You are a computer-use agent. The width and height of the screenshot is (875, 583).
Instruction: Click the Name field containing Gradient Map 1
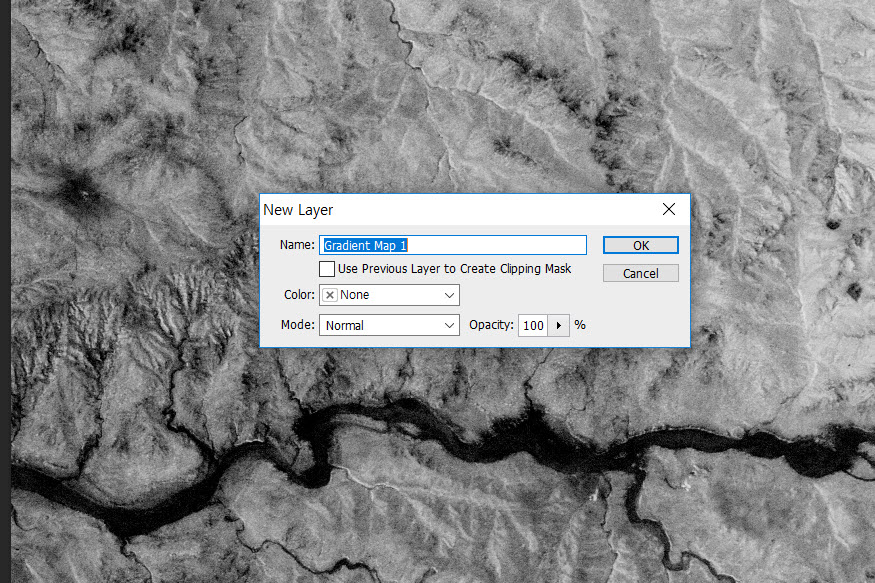453,245
